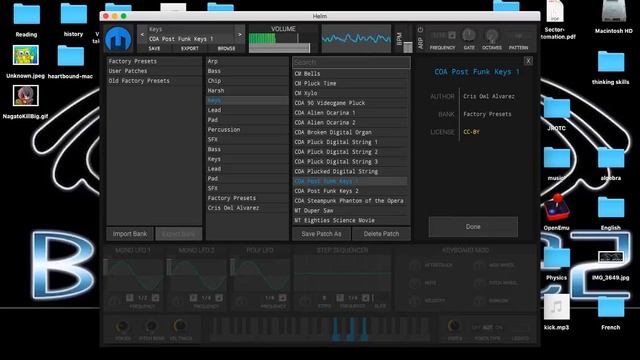Load CDA Plucked Digital String patch

(x=351, y=171)
